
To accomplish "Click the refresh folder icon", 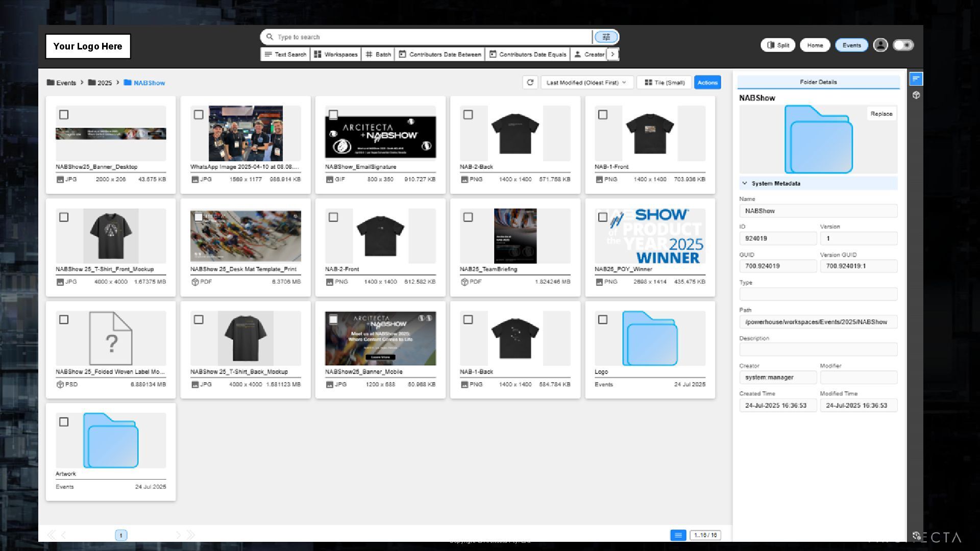I will [x=530, y=82].
